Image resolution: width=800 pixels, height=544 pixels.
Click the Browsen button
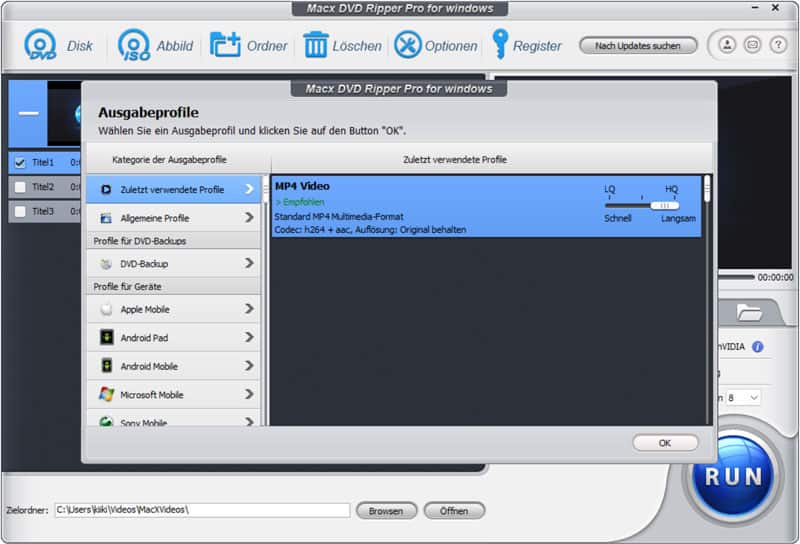pyautogui.click(x=386, y=510)
